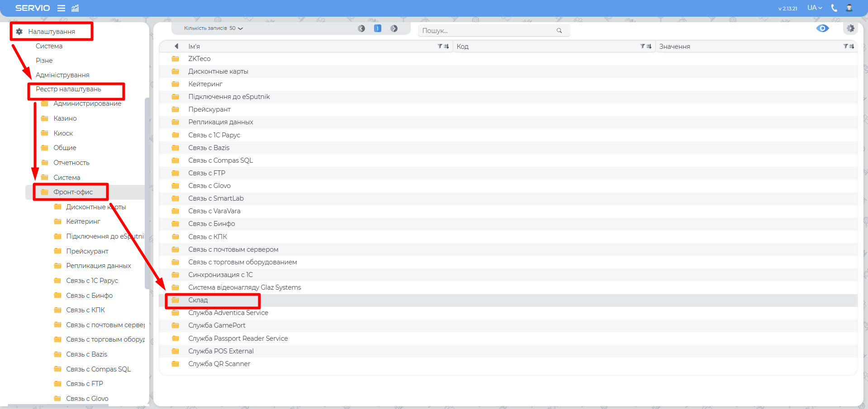Open the records count dropdown showing 50
This screenshot has height=409, width=868.
213,28
